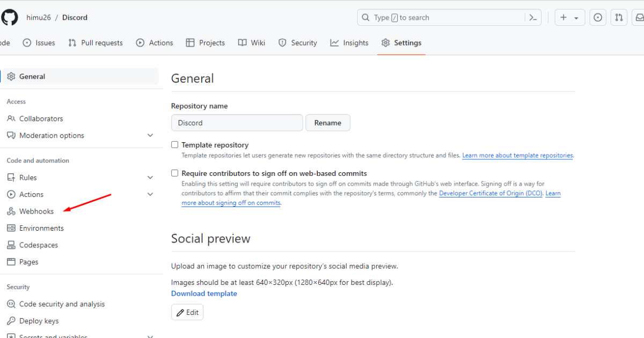Open Learn more about template repositories link
The width and height of the screenshot is (644, 338).
(518, 156)
